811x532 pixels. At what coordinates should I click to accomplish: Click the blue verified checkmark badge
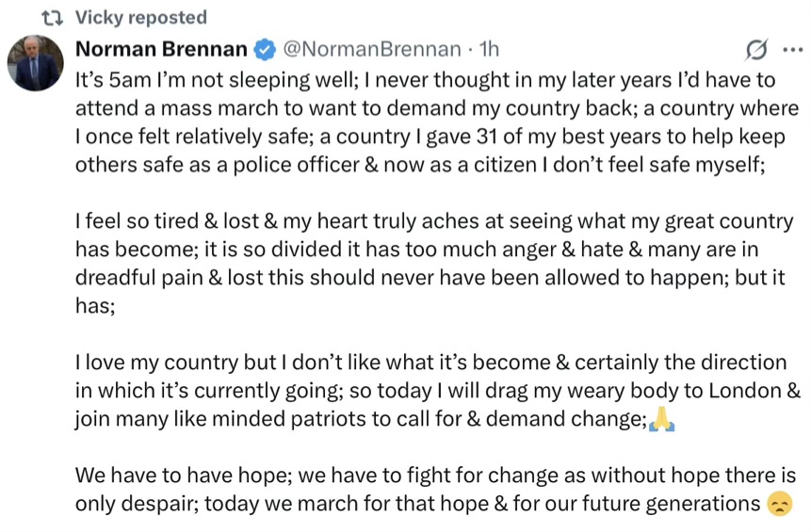tap(265, 50)
